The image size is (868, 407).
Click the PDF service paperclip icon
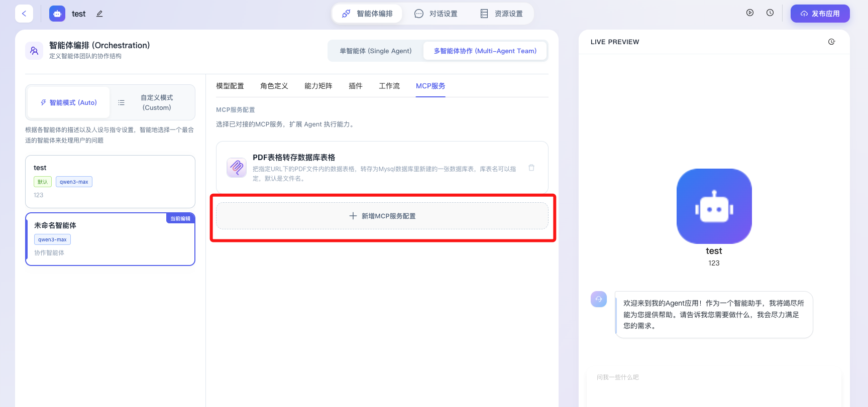click(237, 168)
